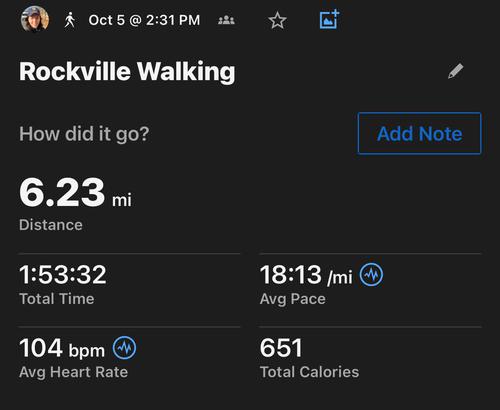This screenshot has width=500, height=410.
Task: Click the Add Note button
Action: click(x=419, y=133)
